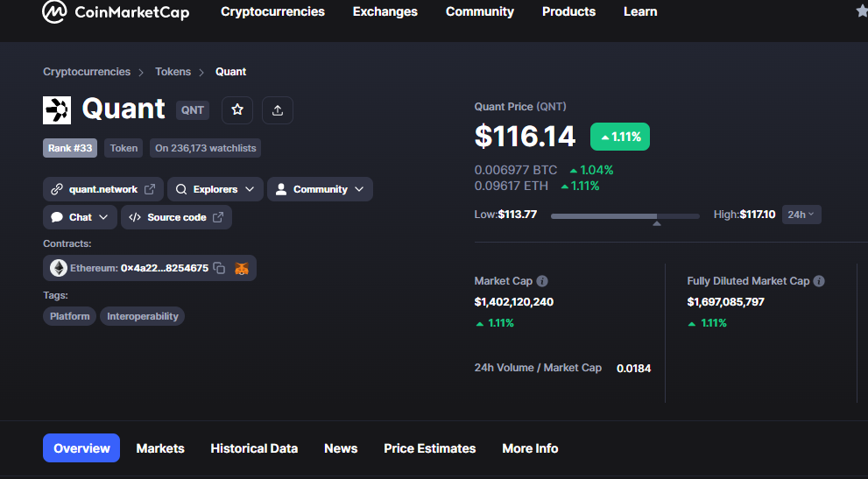868x479 pixels.
Task: Click the 0.09617 ETH price text
Action: 511,186
